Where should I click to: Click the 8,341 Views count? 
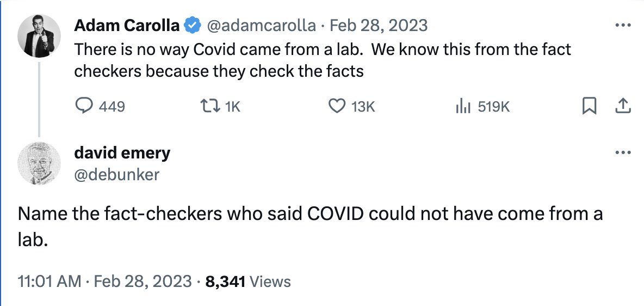point(248,281)
